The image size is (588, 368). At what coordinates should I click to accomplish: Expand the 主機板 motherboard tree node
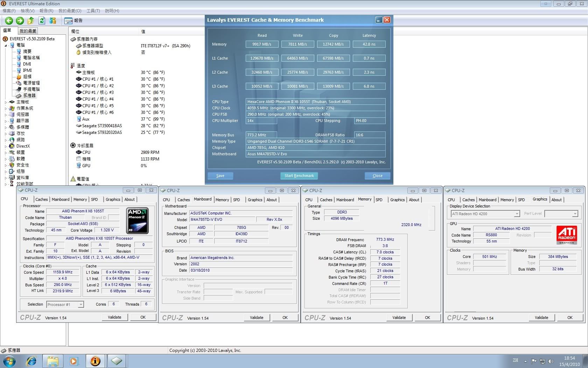pos(6,102)
